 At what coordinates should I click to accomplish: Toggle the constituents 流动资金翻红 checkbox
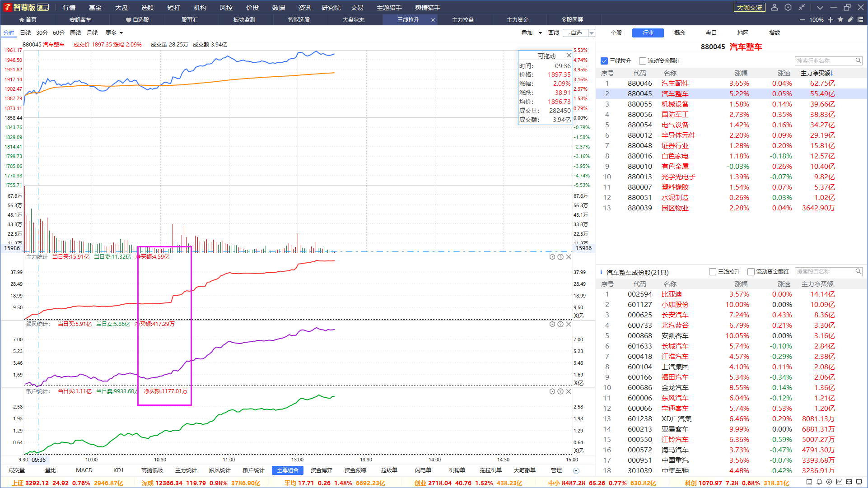[751, 272]
